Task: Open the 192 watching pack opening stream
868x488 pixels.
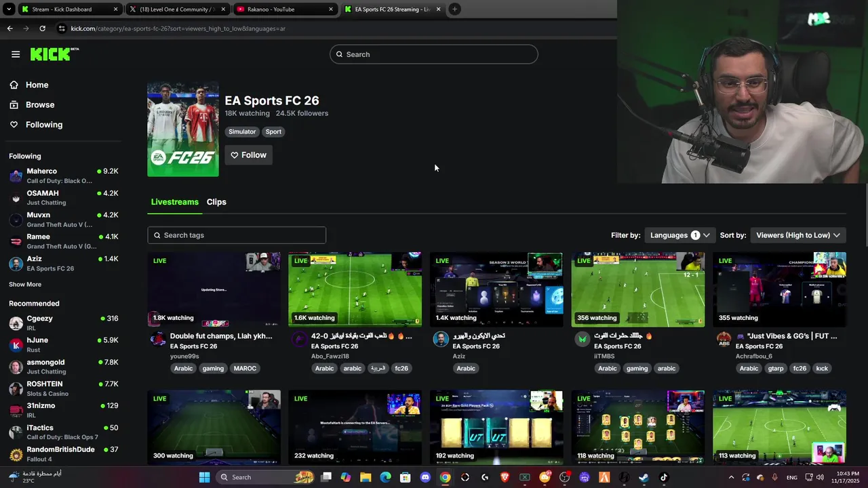Action: [x=496, y=427]
